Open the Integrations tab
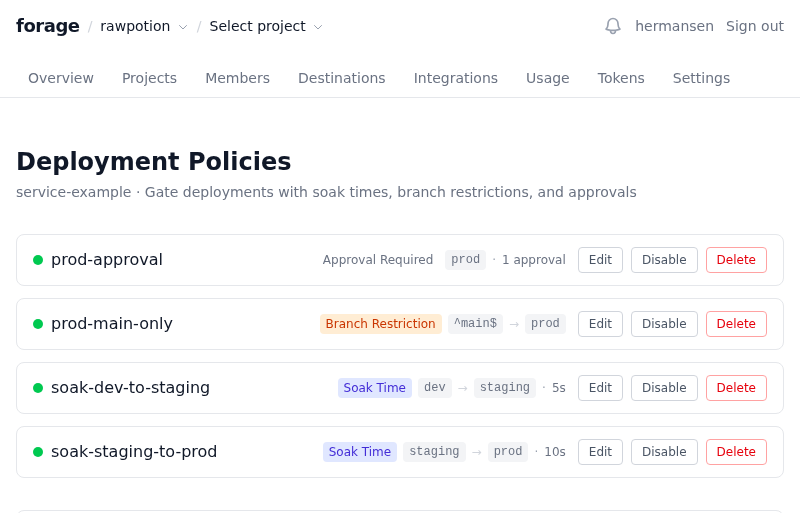Screen dimensions: 800x513 [x=455, y=78]
